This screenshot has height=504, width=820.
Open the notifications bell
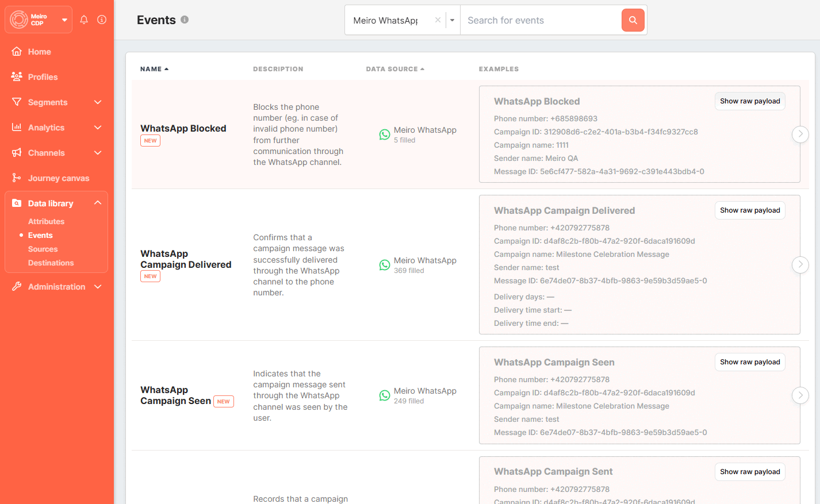(x=84, y=20)
